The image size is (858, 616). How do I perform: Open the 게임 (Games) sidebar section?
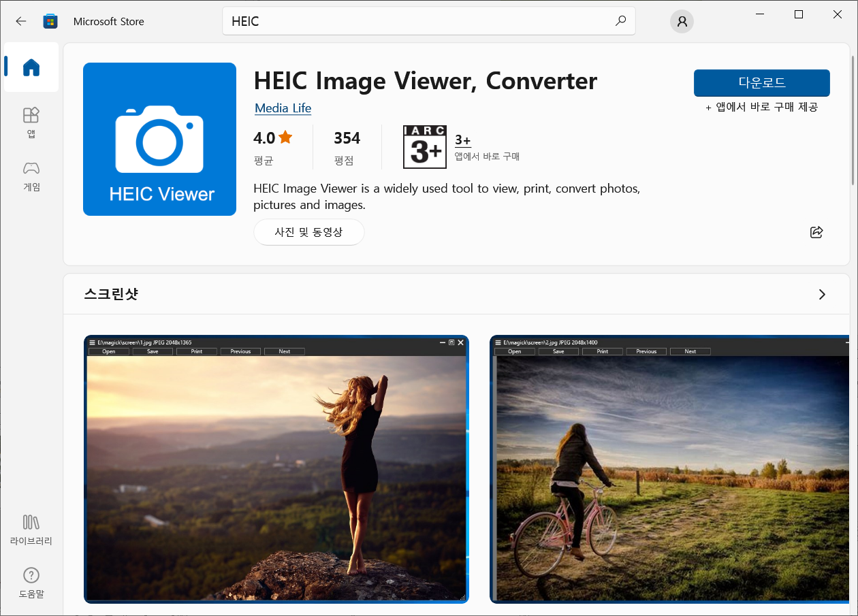click(31, 176)
